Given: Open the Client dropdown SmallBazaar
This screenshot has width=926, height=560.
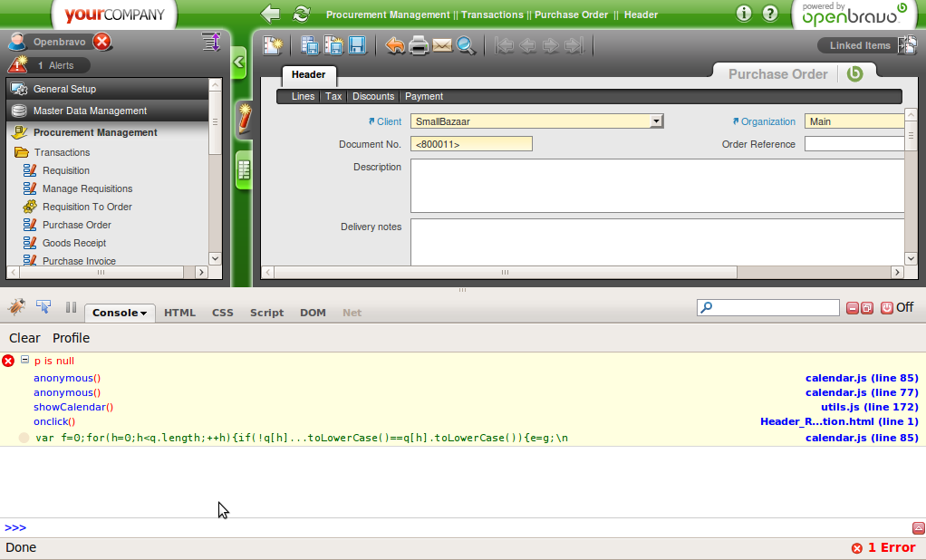Looking at the screenshot, I should [x=657, y=121].
